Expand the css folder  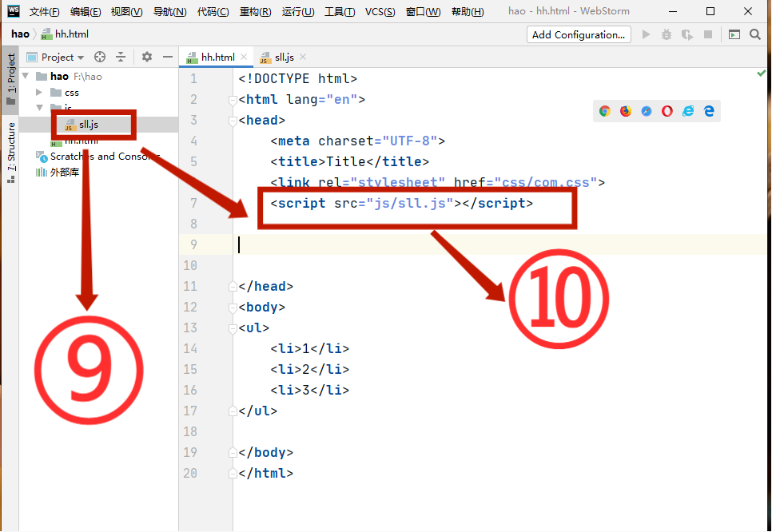(x=39, y=92)
